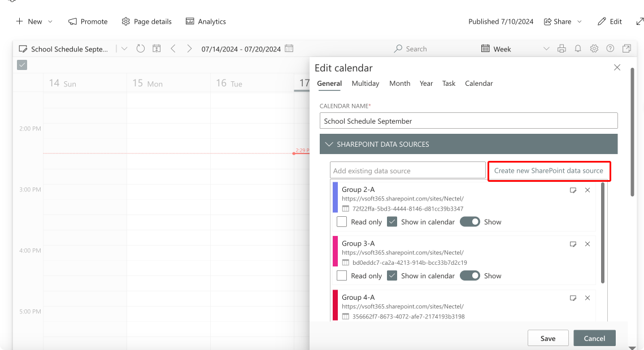Click Group 3-A pink color bar
This screenshot has width=644, height=350.
coord(335,251)
